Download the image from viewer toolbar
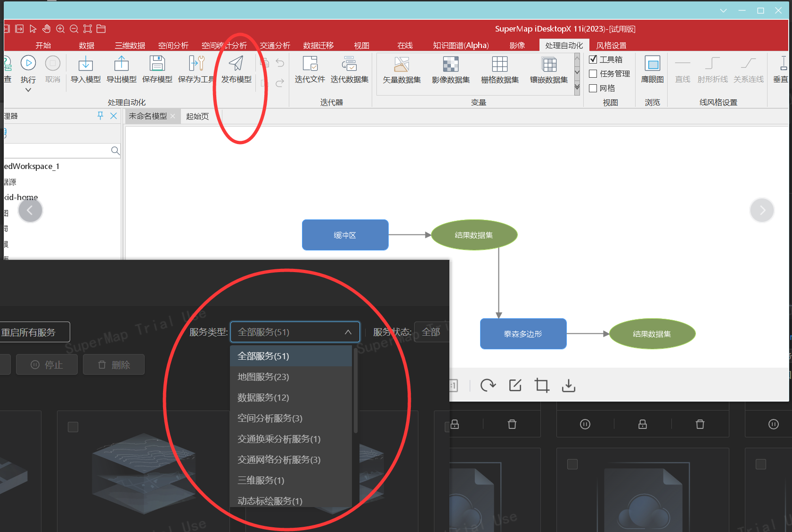The height and width of the screenshot is (532, 792). (x=569, y=386)
